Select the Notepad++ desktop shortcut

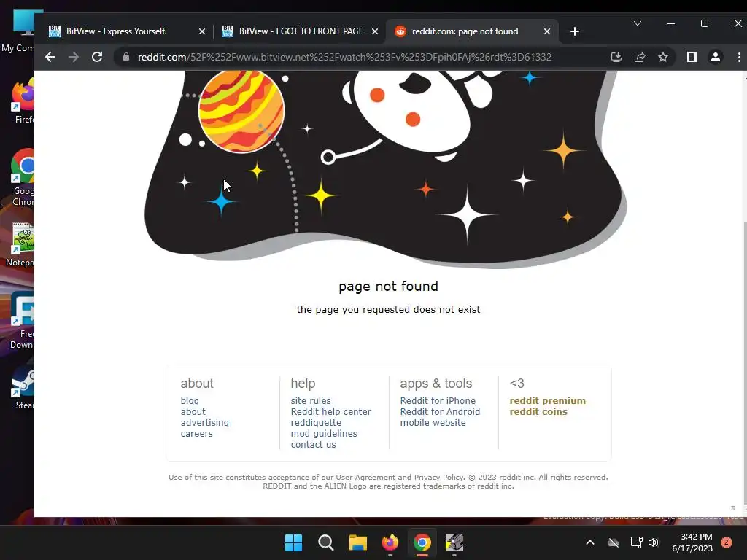[20, 244]
